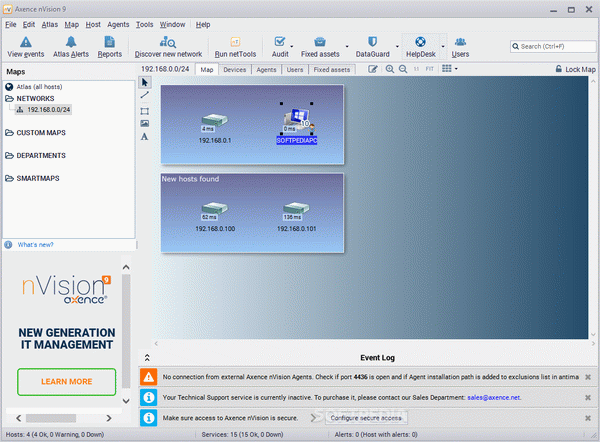Set map zoom to 1:1
The height and width of the screenshot is (442, 600).
click(416, 69)
